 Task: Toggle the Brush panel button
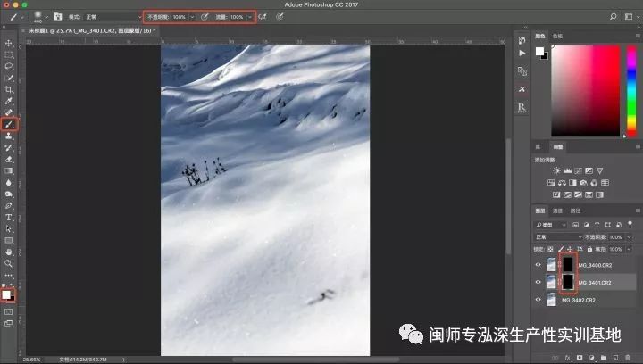pos(58,17)
